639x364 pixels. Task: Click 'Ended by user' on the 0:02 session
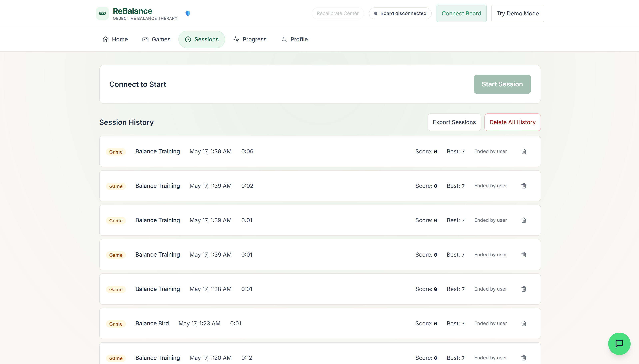(x=490, y=186)
